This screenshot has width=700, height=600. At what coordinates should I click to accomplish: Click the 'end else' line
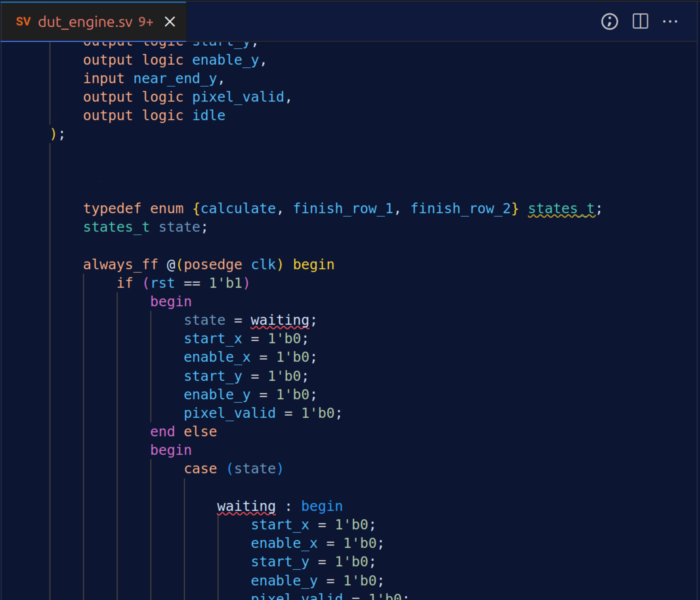pyautogui.click(x=183, y=432)
